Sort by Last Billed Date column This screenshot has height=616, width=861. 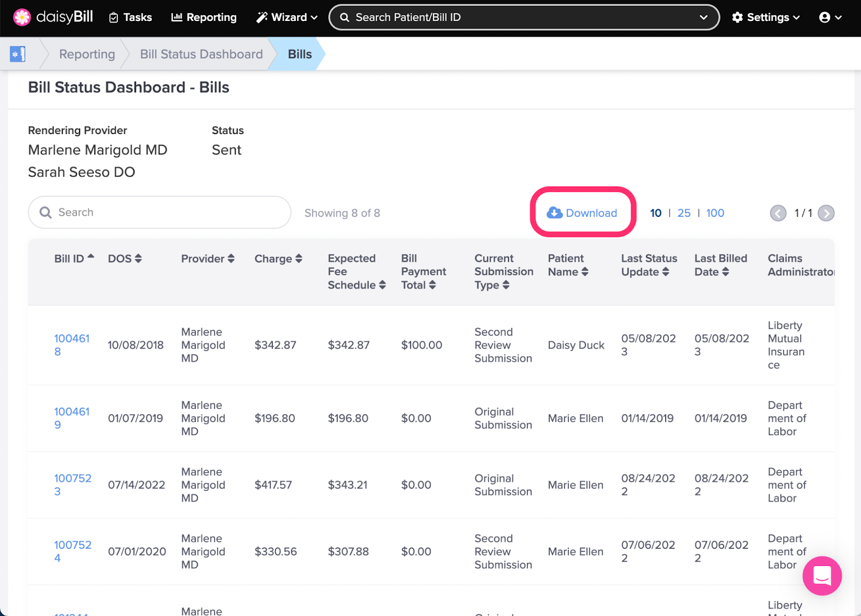pyautogui.click(x=721, y=265)
